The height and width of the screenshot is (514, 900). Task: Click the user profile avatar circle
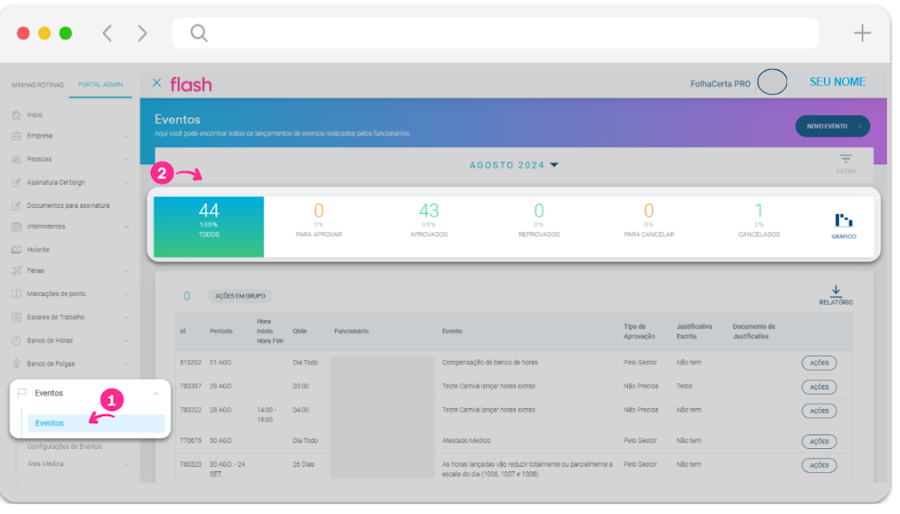pyautogui.click(x=771, y=83)
